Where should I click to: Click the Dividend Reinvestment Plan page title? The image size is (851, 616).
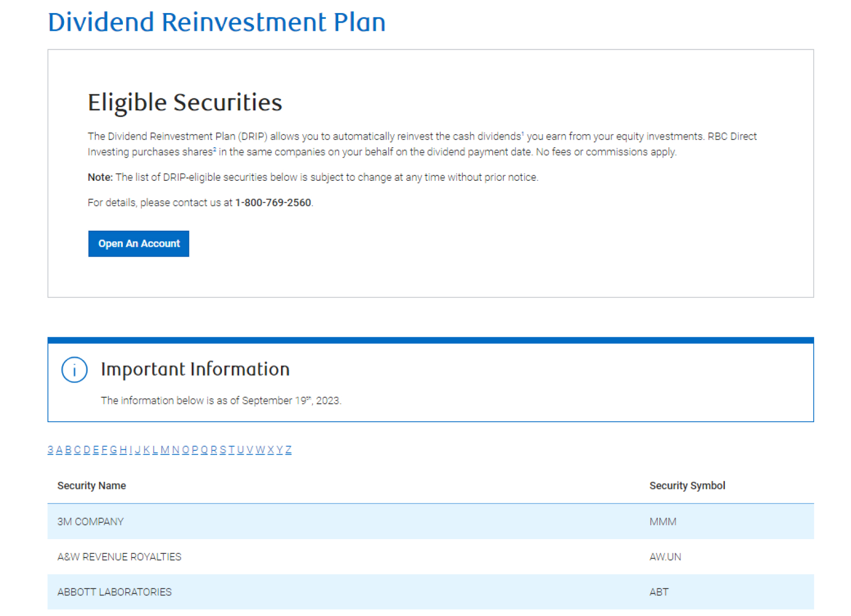(x=217, y=23)
